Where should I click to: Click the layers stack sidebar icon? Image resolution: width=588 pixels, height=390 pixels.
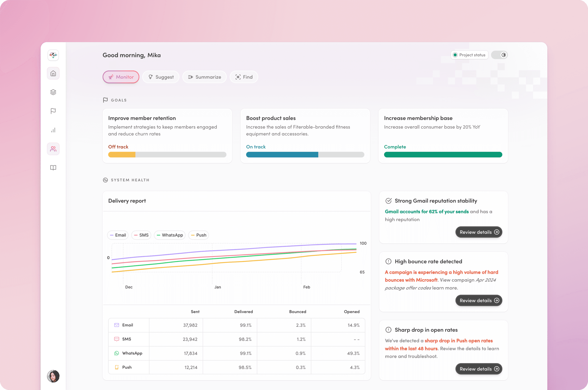click(53, 92)
